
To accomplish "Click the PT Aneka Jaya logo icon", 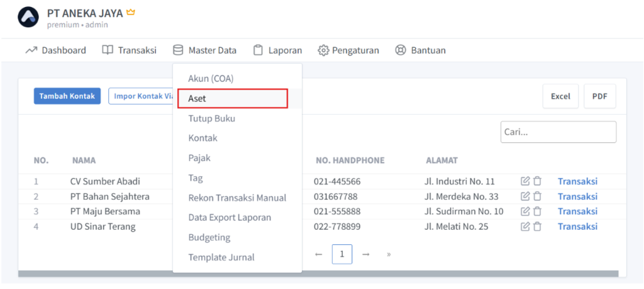I will click(x=28, y=18).
